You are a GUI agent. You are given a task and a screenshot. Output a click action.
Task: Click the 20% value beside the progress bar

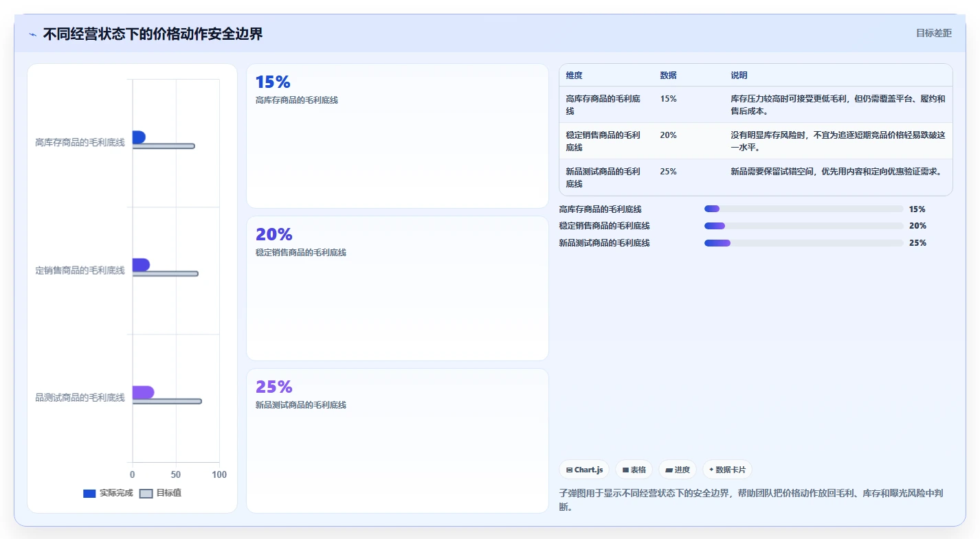coord(917,226)
